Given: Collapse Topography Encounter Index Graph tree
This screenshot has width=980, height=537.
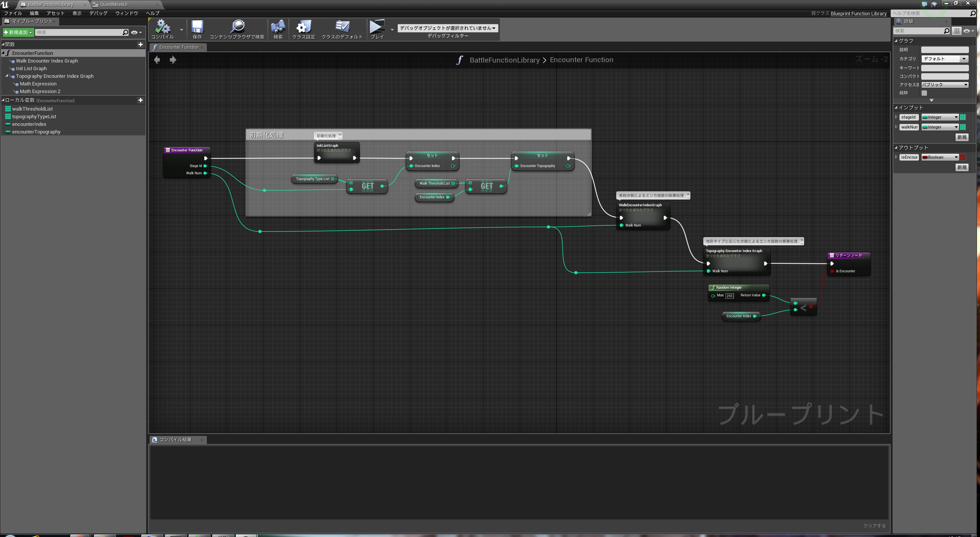Looking at the screenshot, I should tap(7, 76).
